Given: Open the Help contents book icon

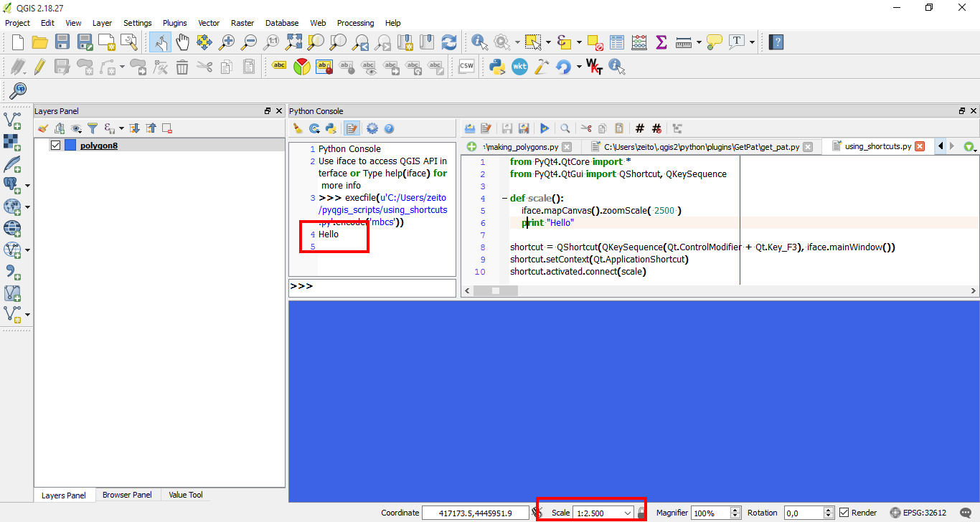Looking at the screenshot, I should pyautogui.click(x=776, y=42).
